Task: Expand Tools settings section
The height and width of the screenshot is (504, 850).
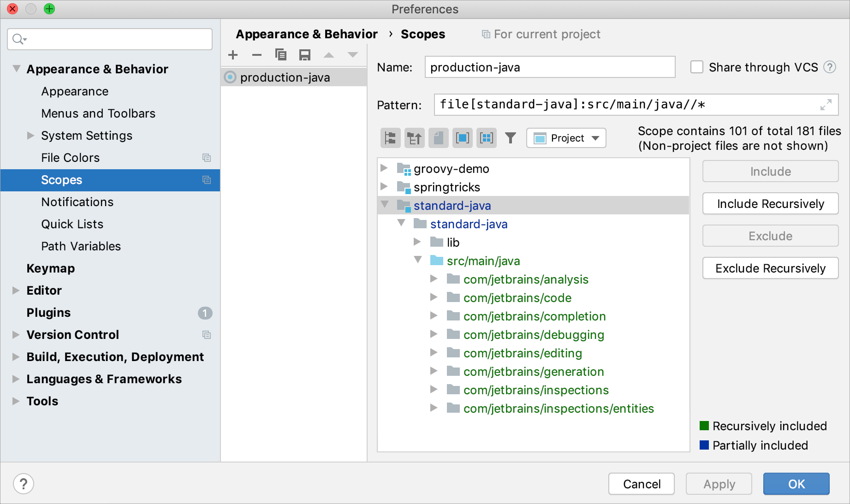Action: click(16, 401)
